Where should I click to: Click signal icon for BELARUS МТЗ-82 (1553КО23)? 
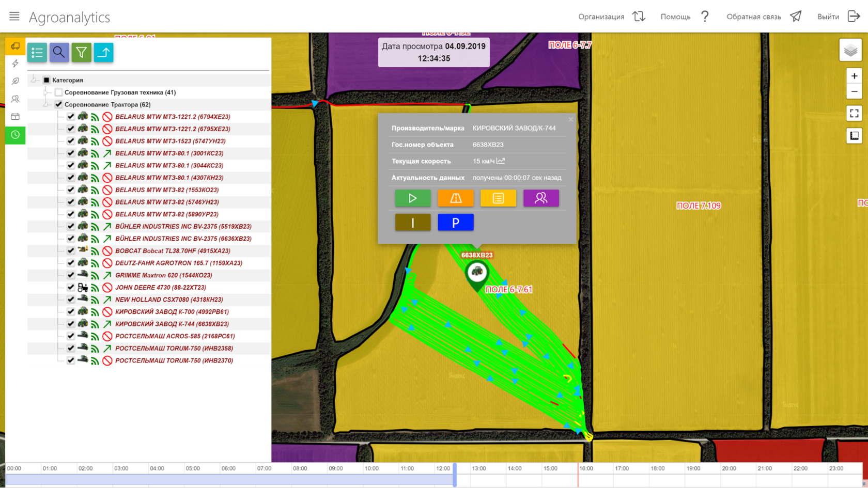(95, 190)
